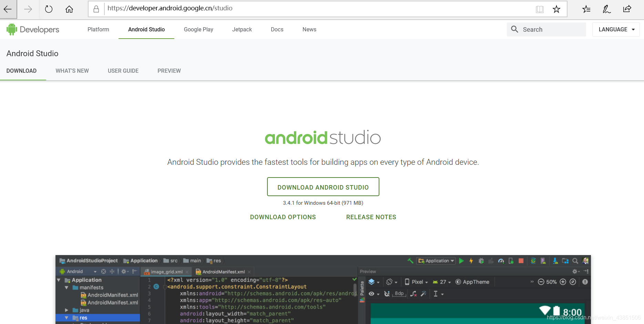This screenshot has width=644, height=324.
Task: Open the Google Play navigation item
Action: click(198, 30)
